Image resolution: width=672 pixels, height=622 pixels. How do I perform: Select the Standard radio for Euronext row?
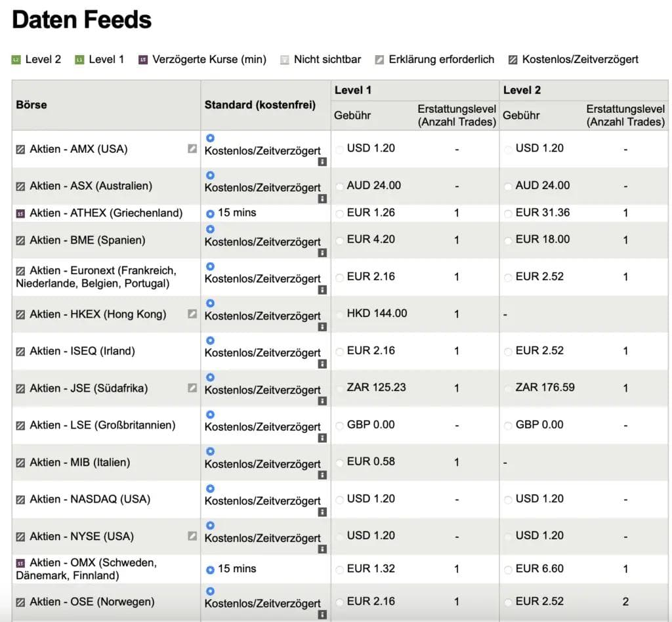pos(210,266)
